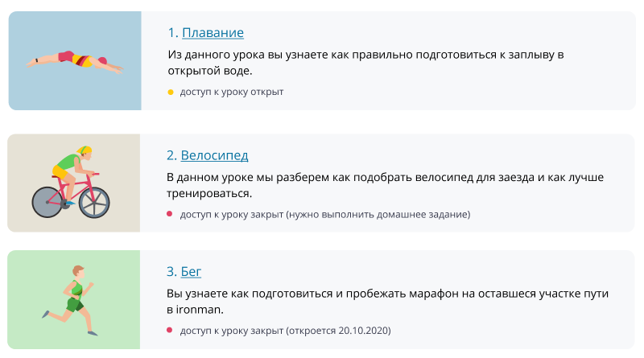Click the cyclist illustration icon
This screenshot has height=358, width=644.
tap(71, 182)
